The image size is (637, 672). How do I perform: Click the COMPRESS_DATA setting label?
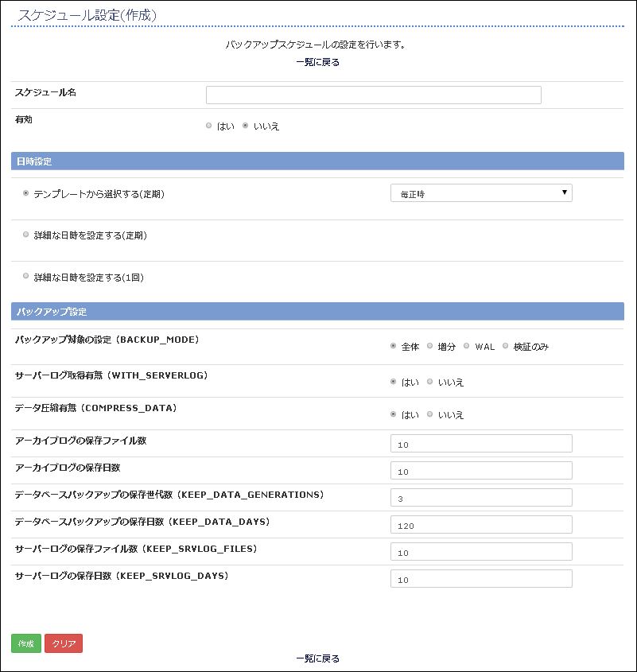point(95,408)
